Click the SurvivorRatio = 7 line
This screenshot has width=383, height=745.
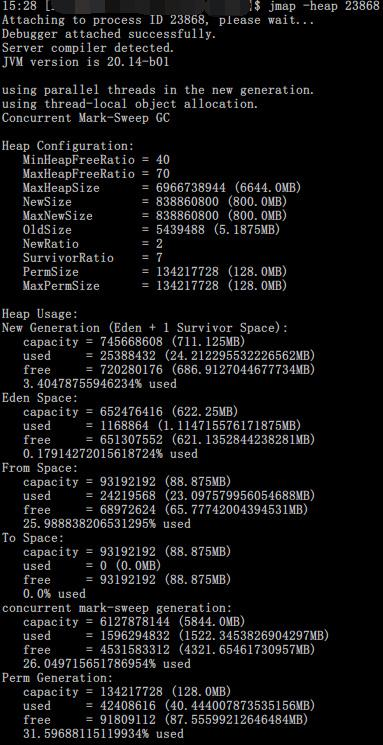click(93, 258)
